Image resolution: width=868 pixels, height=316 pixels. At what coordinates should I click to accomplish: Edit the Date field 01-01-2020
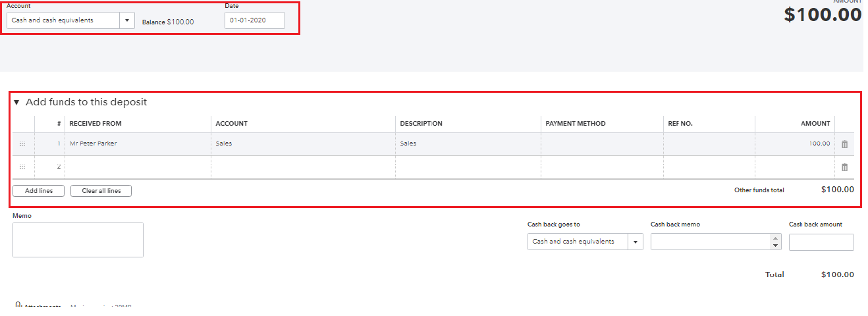255,20
